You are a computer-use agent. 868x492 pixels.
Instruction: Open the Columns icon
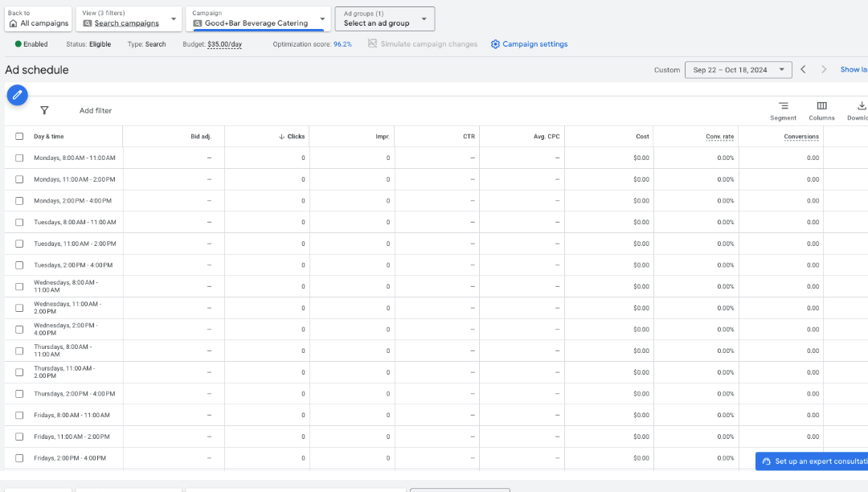[821, 110]
